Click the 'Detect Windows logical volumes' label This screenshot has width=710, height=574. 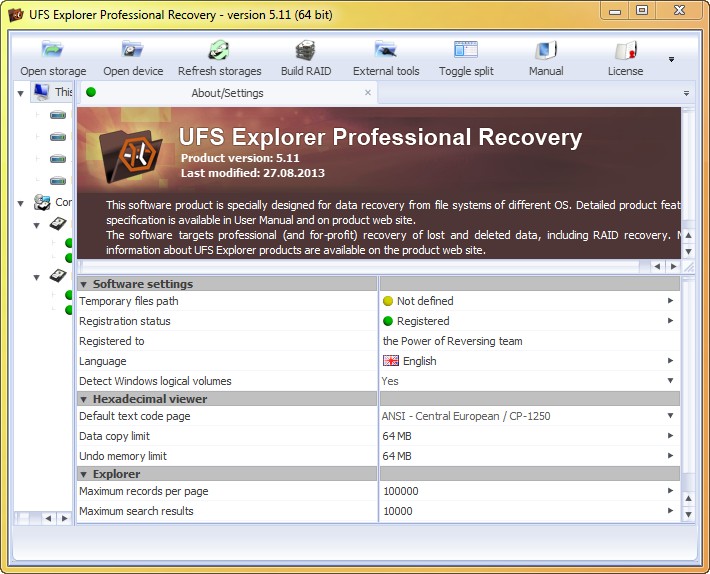pyautogui.click(x=155, y=381)
